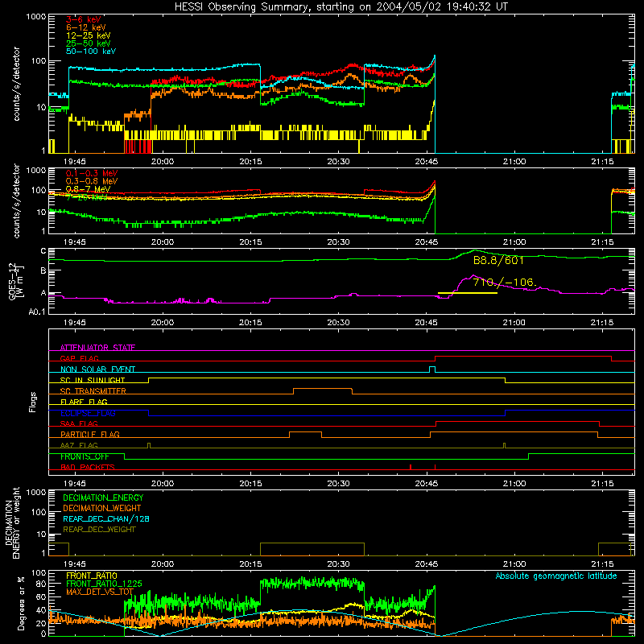This screenshot has height=644, width=644.
Task: Select the 3-6 keV legend label
Action: [83, 19]
